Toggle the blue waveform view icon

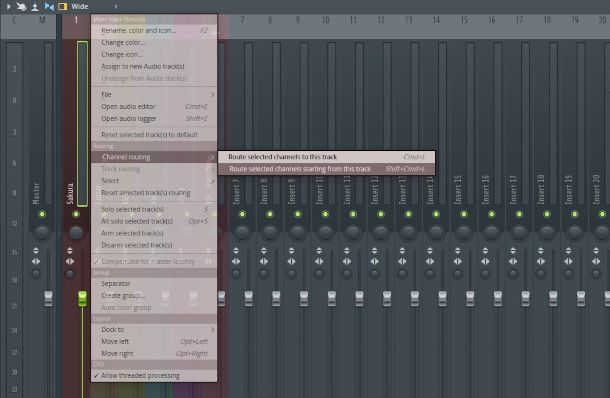pyautogui.click(x=49, y=6)
